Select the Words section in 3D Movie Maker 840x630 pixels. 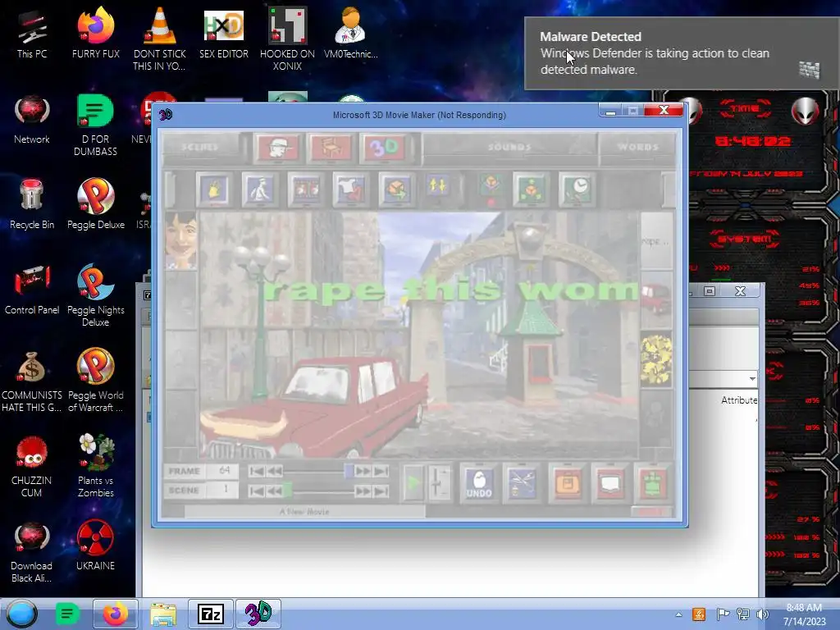coord(637,146)
